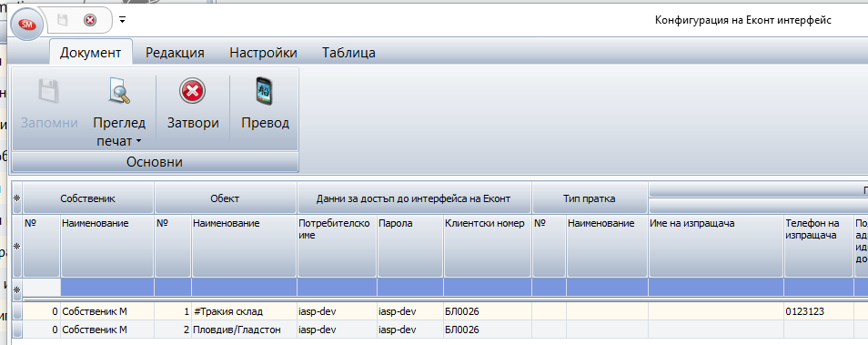868x345 pixels.
Task: Click the Затвори red close icon in ribbon
Action: (193, 90)
